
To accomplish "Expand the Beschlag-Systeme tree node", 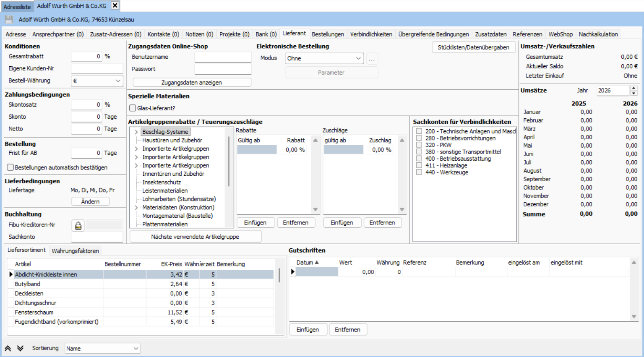I will point(136,132).
